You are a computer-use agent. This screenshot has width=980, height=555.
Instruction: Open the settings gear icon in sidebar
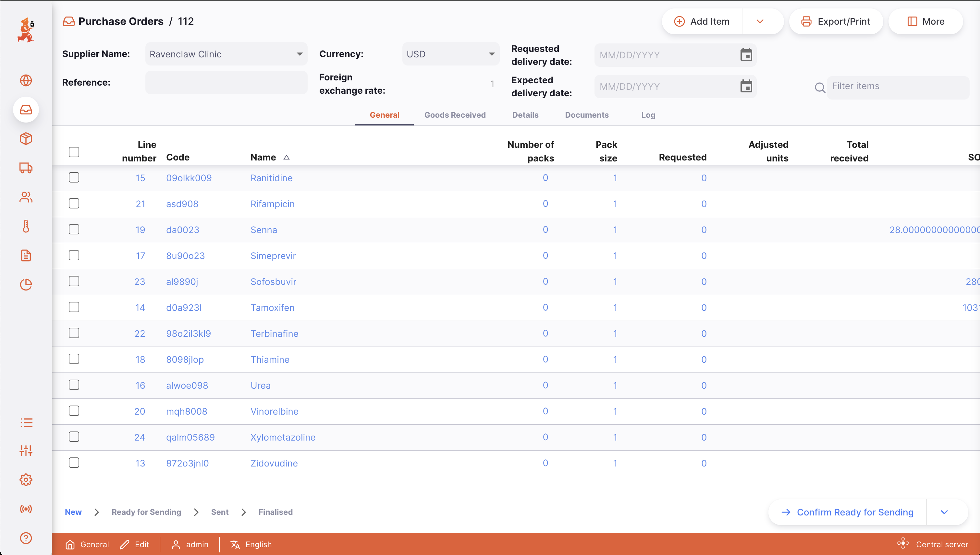click(x=26, y=479)
